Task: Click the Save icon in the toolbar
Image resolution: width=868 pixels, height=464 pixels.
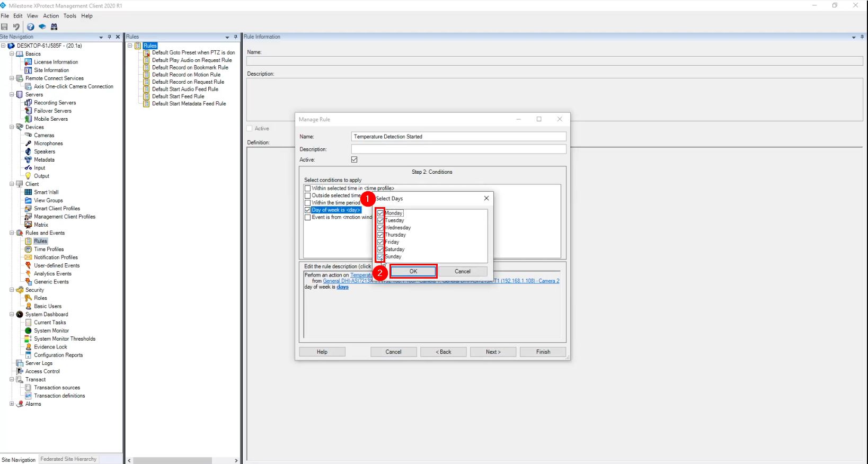Action: click(5, 26)
